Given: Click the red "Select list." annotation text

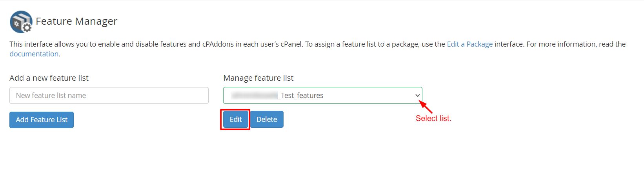Looking at the screenshot, I should [433, 118].
